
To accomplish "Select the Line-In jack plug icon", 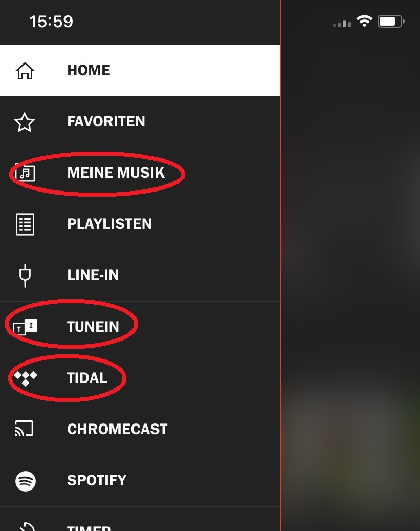I will (x=25, y=275).
